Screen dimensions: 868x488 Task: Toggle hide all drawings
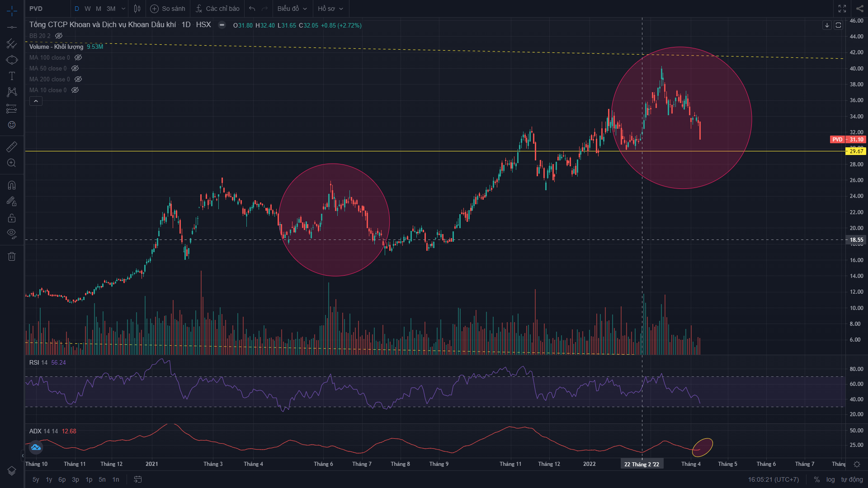[12, 234]
